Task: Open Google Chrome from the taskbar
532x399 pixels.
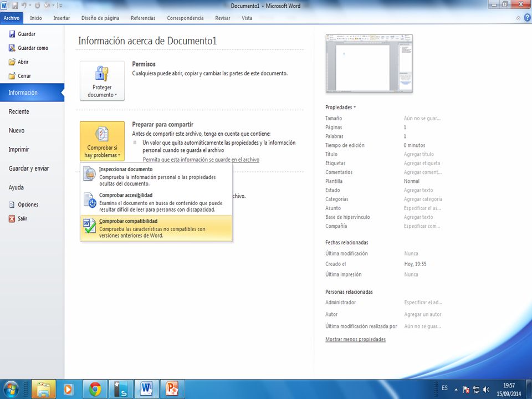Action: pyautogui.click(x=95, y=389)
